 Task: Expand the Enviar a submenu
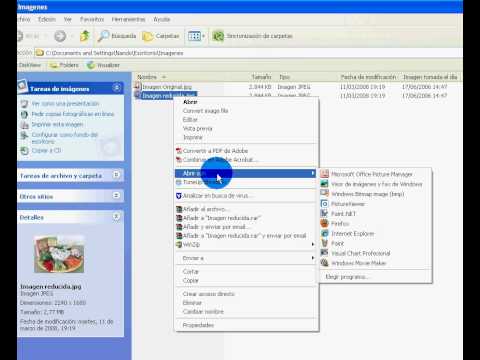click(313, 258)
